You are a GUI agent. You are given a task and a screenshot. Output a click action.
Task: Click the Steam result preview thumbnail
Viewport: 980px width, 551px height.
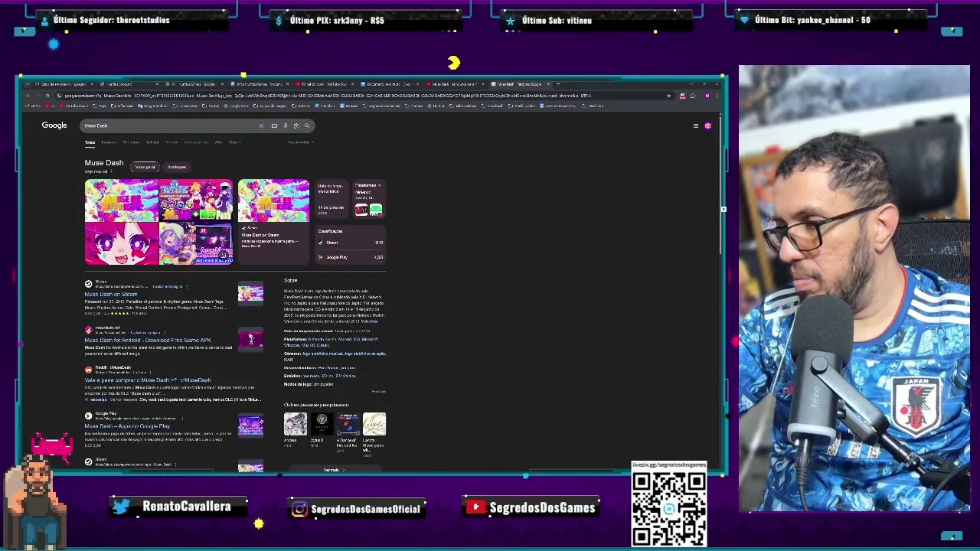tap(250, 293)
